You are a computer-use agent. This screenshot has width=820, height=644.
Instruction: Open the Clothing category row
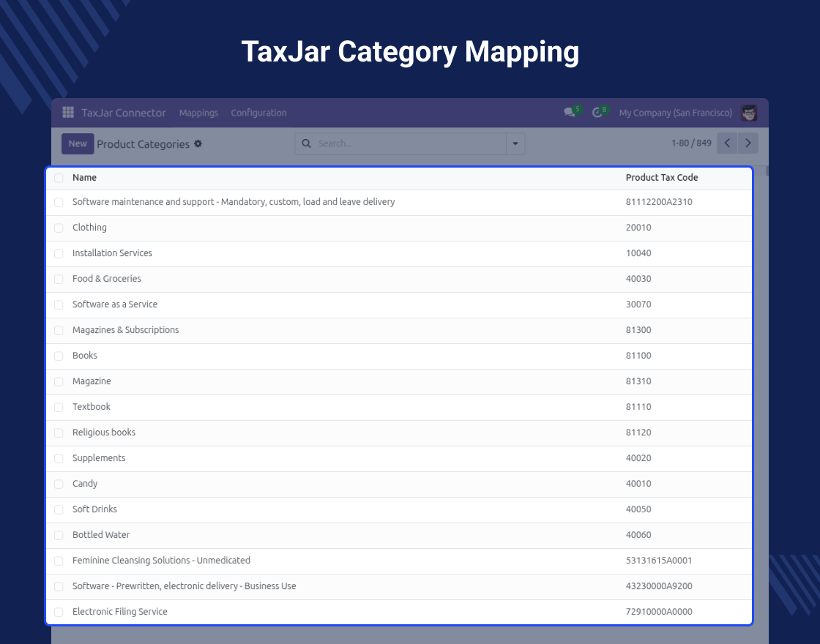coord(399,228)
